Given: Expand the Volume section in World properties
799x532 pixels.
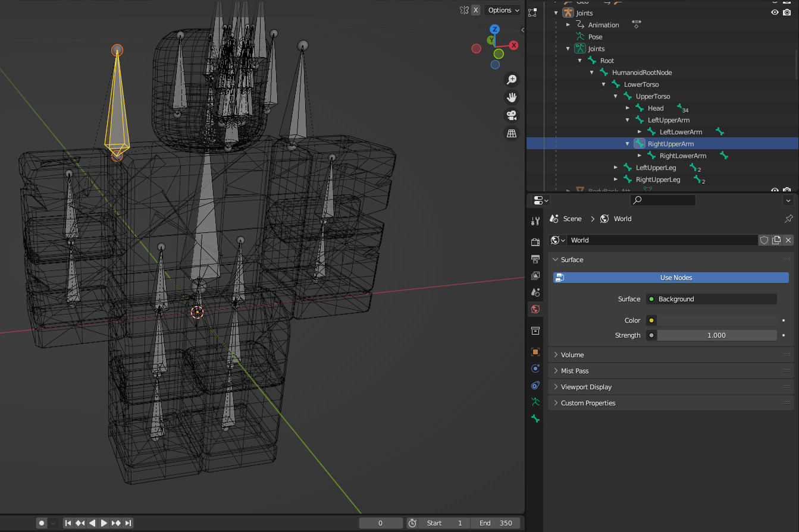Looking at the screenshot, I should [573, 354].
